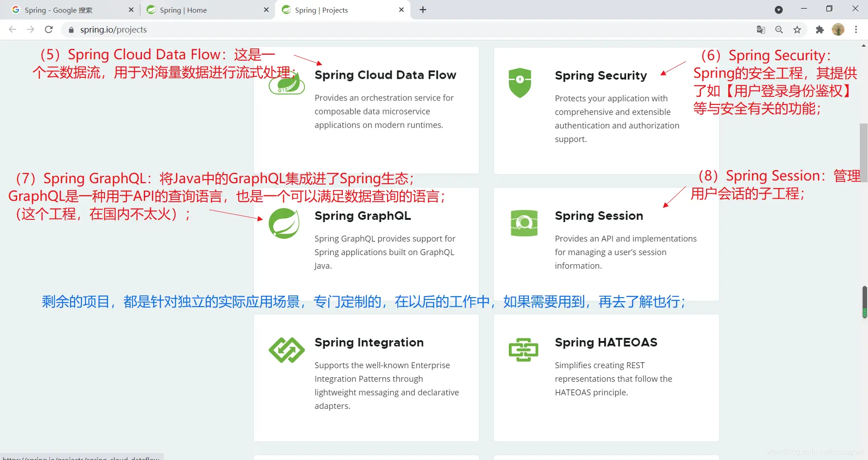Close the Spring | Home tab
Viewport: 868px width, 460px height.
pos(266,9)
